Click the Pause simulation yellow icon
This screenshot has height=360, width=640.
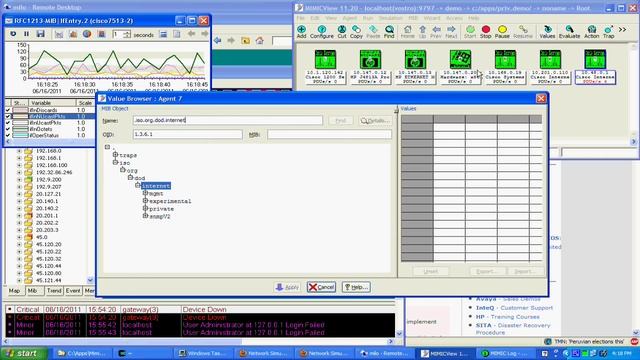point(502,31)
